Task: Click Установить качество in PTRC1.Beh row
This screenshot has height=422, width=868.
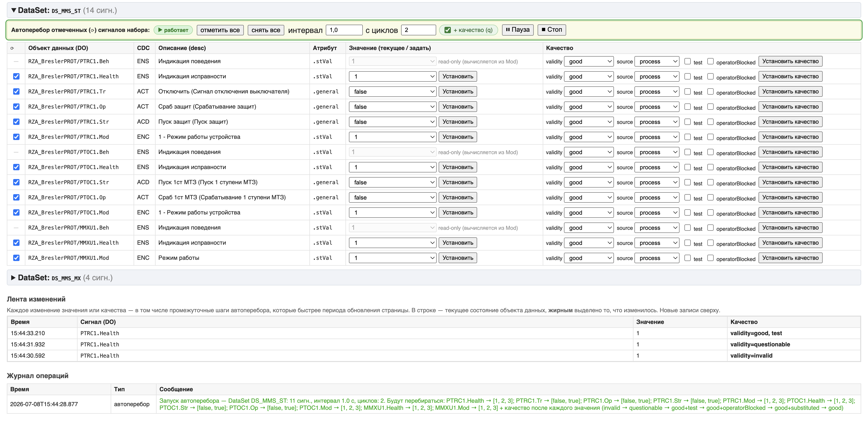Action: [790, 61]
